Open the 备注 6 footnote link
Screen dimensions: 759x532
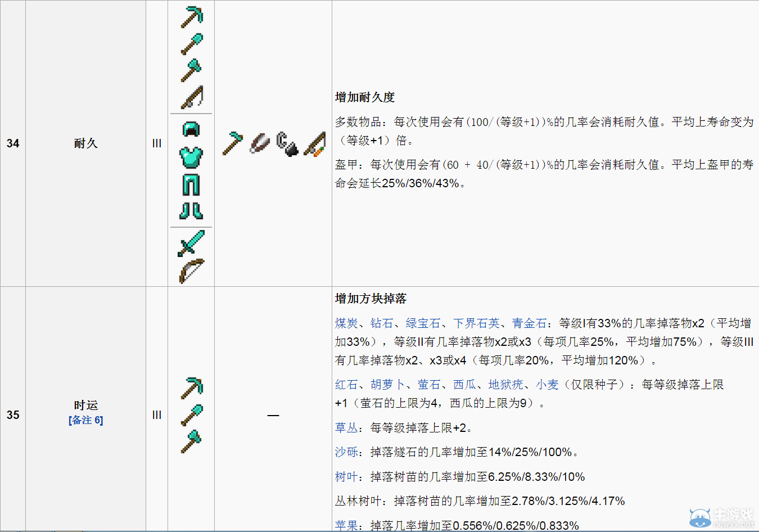point(85,420)
